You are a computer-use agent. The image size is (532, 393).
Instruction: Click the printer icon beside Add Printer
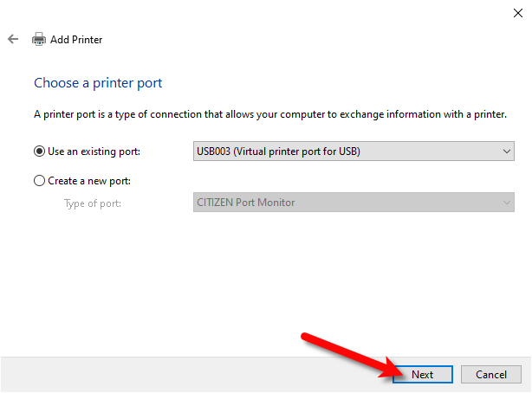pos(39,39)
